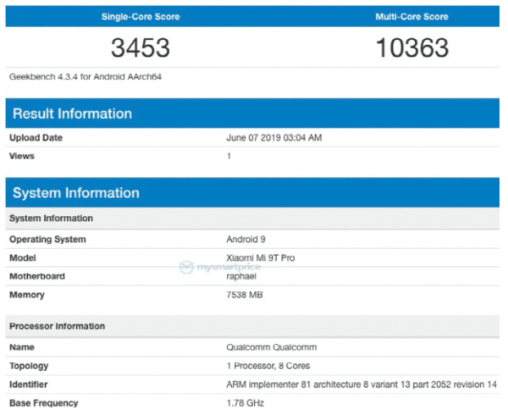Click the processor Name label
508x420 pixels.
pos(22,347)
